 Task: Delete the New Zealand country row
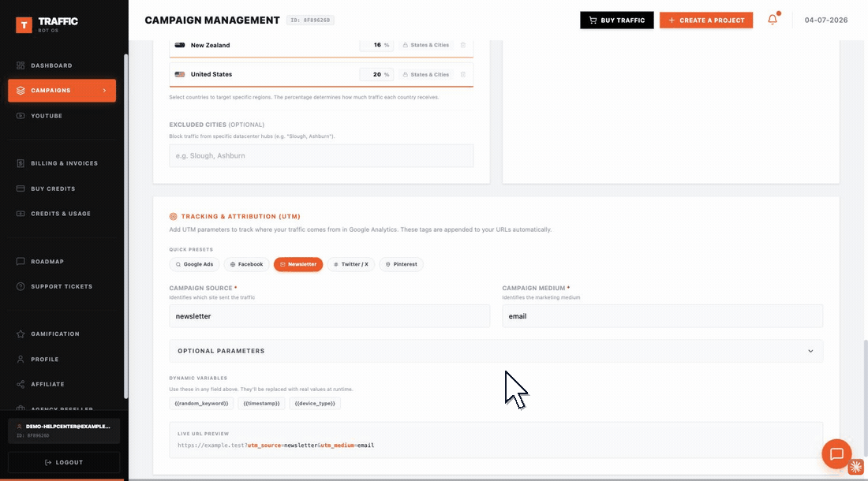[x=463, y=45]
